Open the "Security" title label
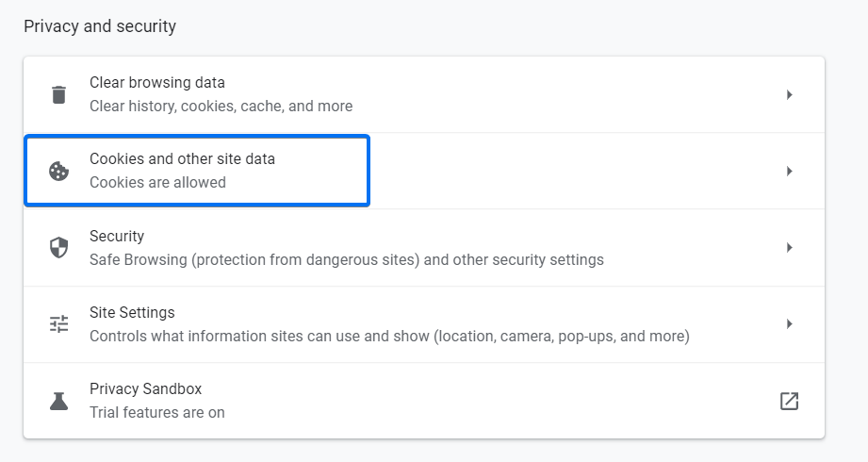Screen dimensions: 868x462 coord(117,236)
